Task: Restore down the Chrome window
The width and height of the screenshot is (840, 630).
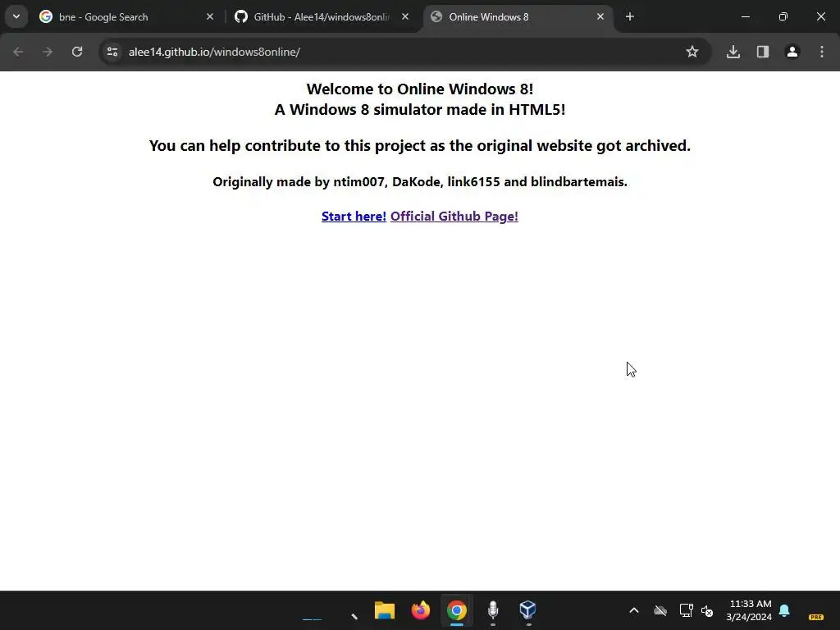Action: click(x=783, y=17)
